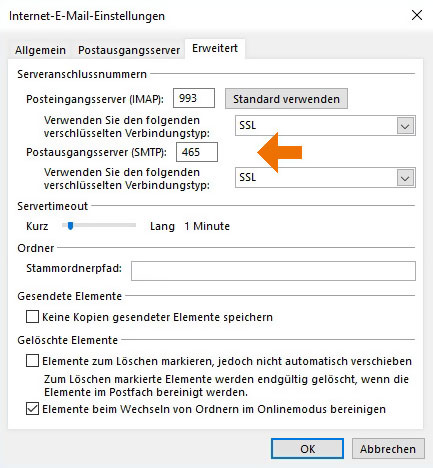Click the Standard verwenden button
Viewport: 433px width, 468px height.
tap(286, 99)
